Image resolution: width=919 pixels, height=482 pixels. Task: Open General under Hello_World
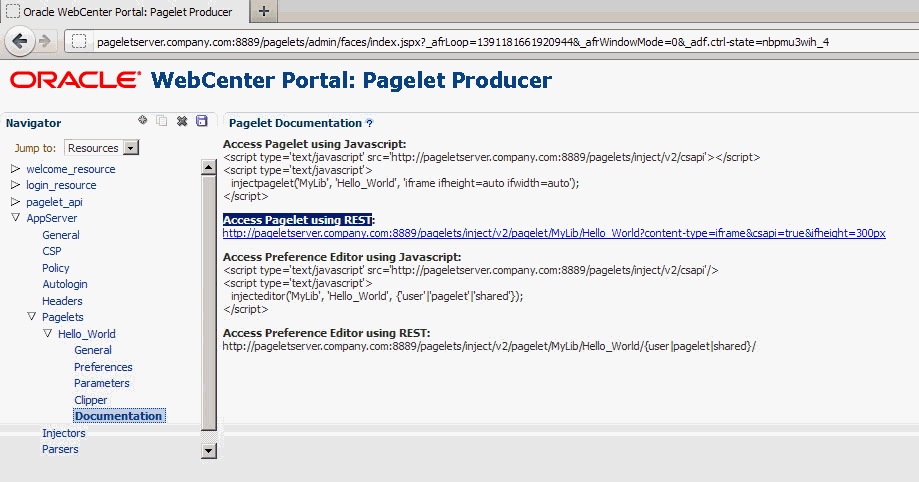pos(93,350)
